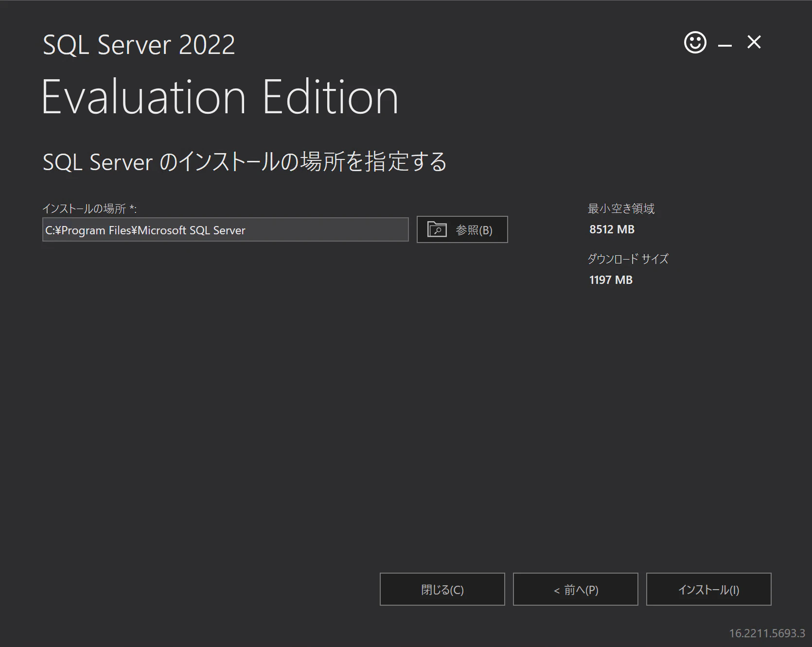
Task: Click the ダウンロード サイズ label
Action: [x=628, y=259]
